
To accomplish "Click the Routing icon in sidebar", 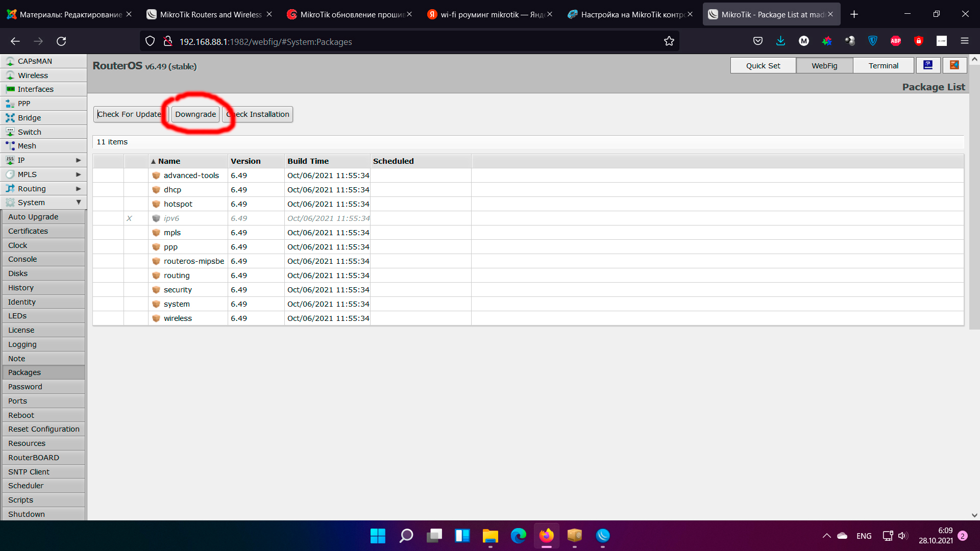I will (x=10, y=189).
